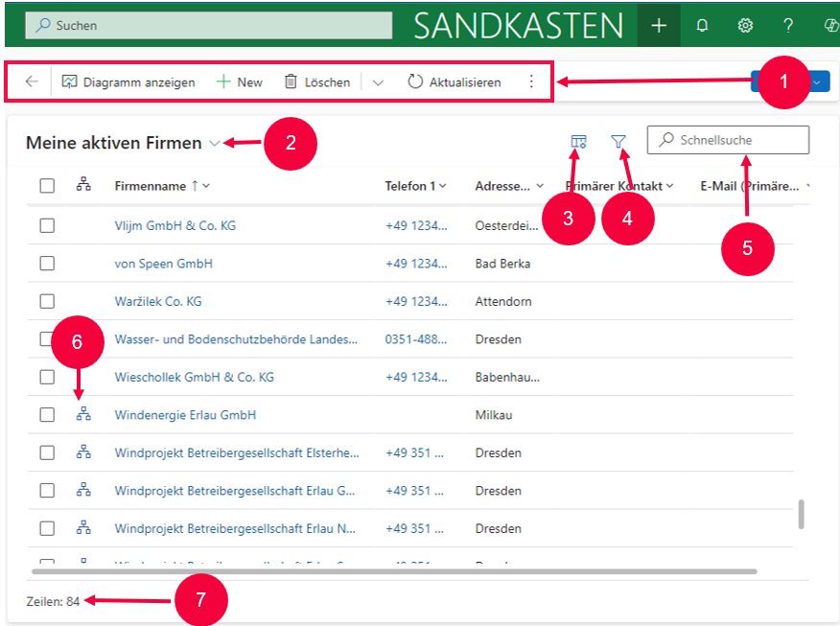Screen dimensions: 840x626
Task: Expand the Löschen split-button chevron
Action: click(x=378, y=82)
